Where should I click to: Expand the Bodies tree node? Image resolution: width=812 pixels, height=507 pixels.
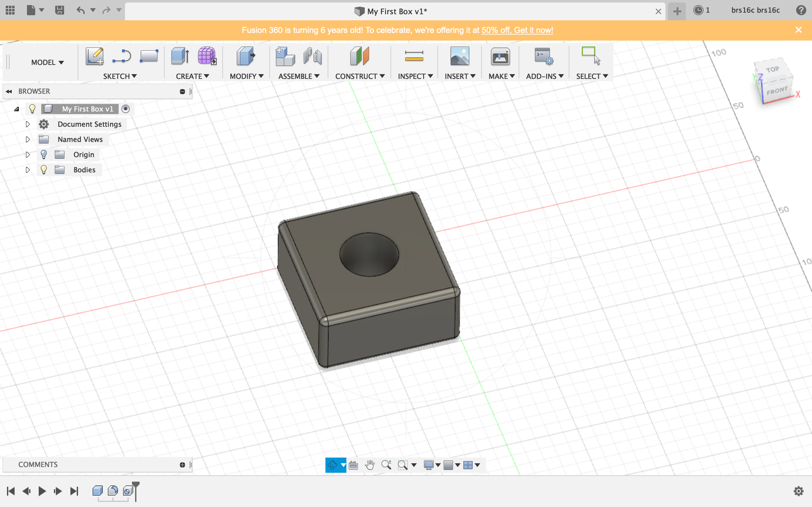[28, 170]
